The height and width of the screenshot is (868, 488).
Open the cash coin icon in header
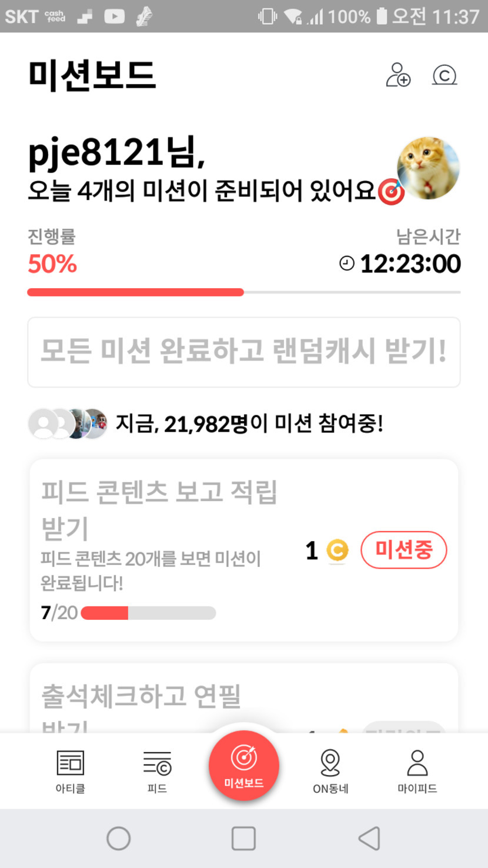(444, 75)
